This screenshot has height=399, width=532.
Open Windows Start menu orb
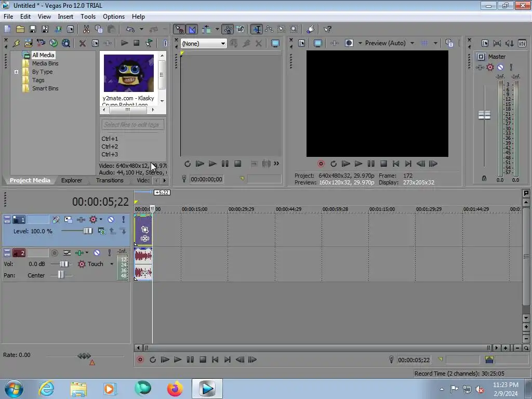click(x=14, y=389)
